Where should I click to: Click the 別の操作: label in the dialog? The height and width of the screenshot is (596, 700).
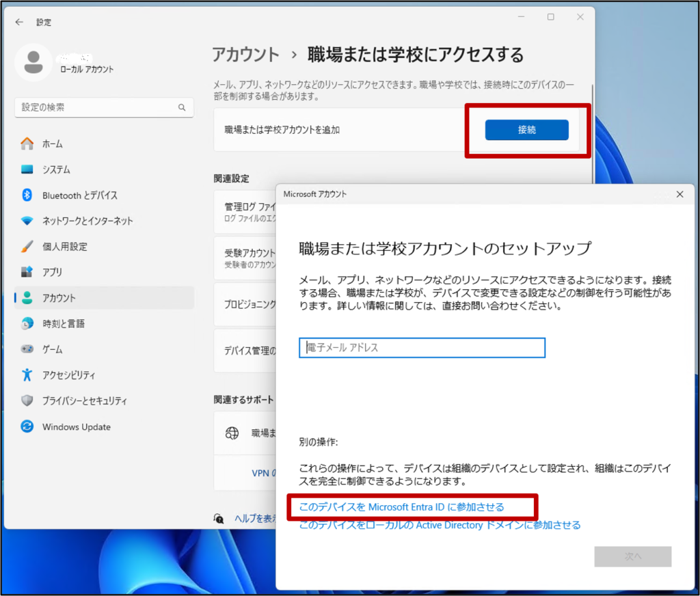point(319,442)
